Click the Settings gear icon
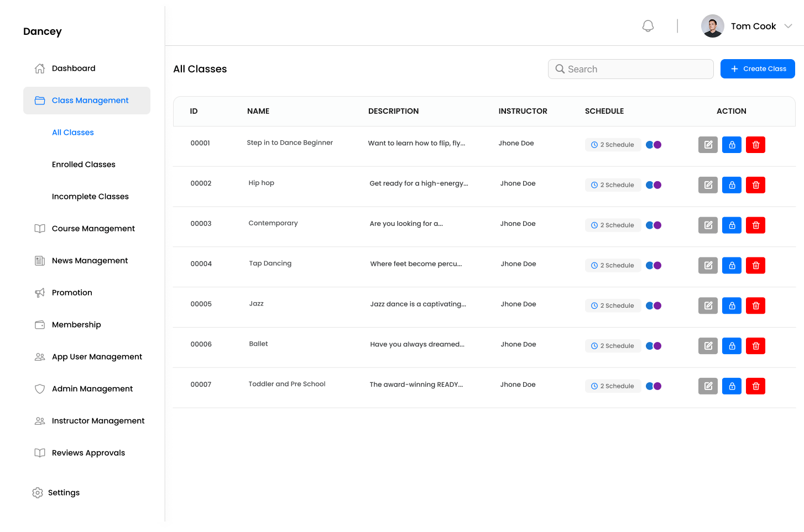The width and height of the screenshot is (804, 532). click(x=38, y=492)
